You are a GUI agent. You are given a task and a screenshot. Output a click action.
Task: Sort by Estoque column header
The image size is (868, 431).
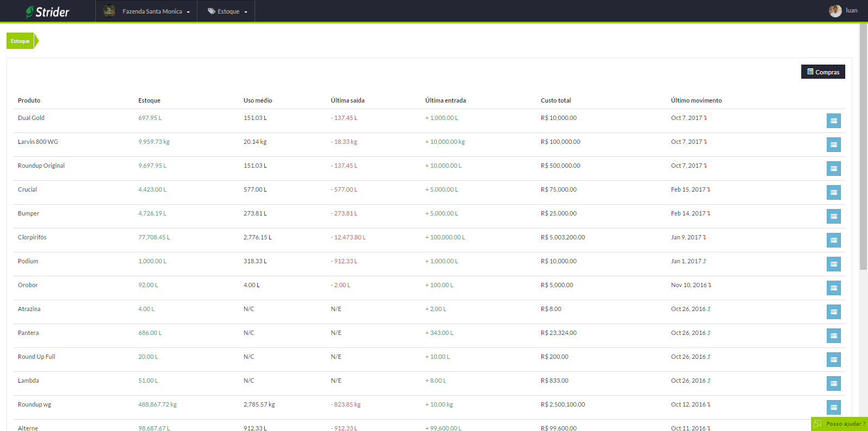point(149,100)
